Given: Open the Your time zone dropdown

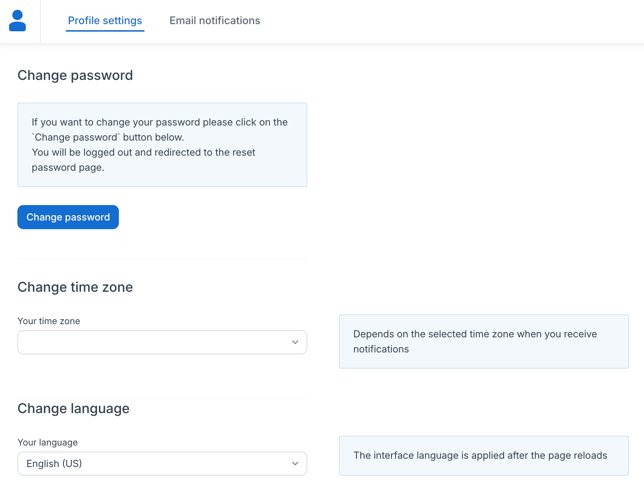Looking at the screenshot, I should 162,342.
